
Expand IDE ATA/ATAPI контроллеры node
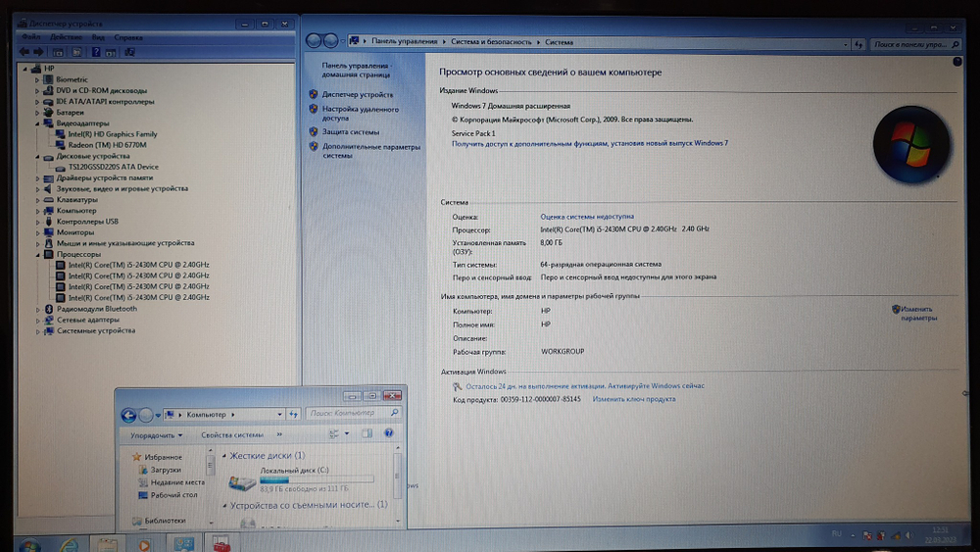(x=37, y=102)
